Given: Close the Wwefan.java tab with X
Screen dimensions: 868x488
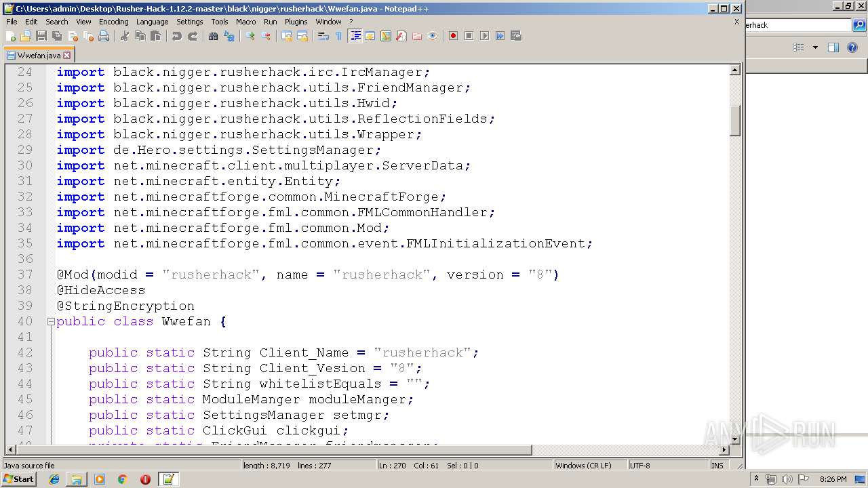Looking at the screenshot, I should coord(66,56).
